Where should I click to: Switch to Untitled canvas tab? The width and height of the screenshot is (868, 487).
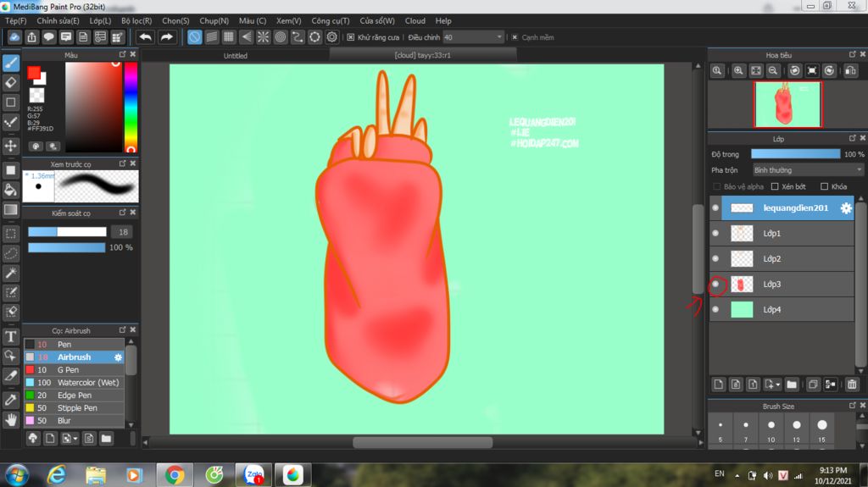pos(236,55)
